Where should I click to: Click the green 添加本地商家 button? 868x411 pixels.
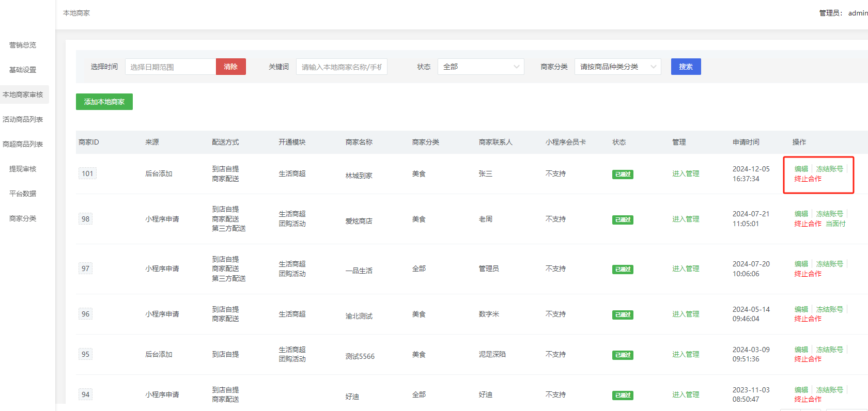[104, 102]
